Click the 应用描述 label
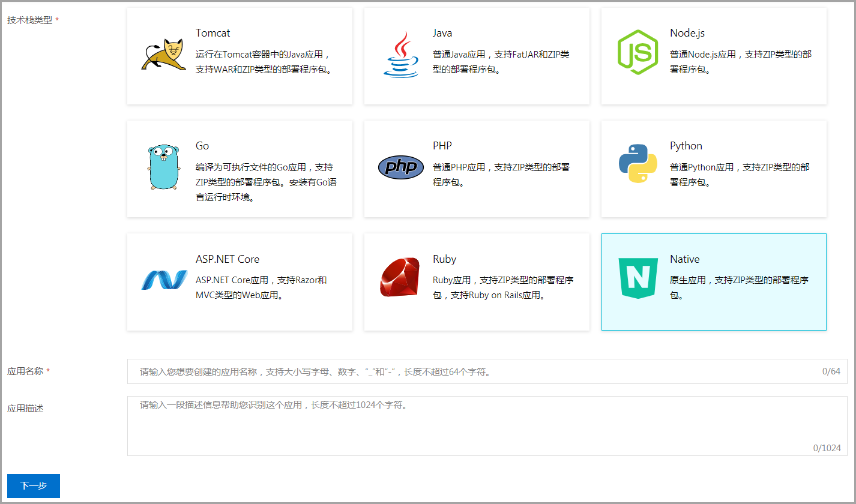 pyautogui.click(x=25, y=409)
